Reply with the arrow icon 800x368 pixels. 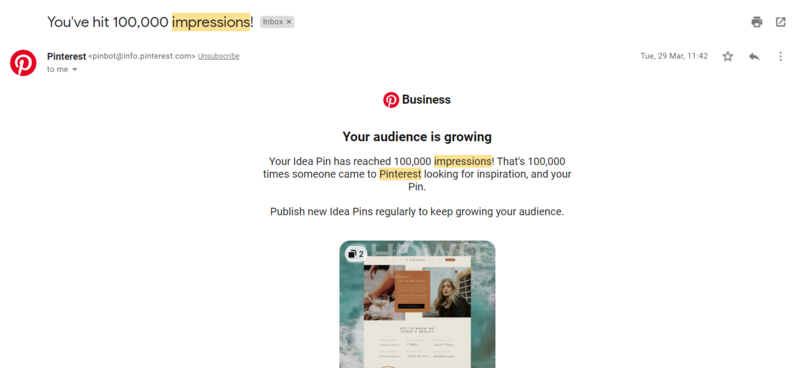[x=754, y=56]
